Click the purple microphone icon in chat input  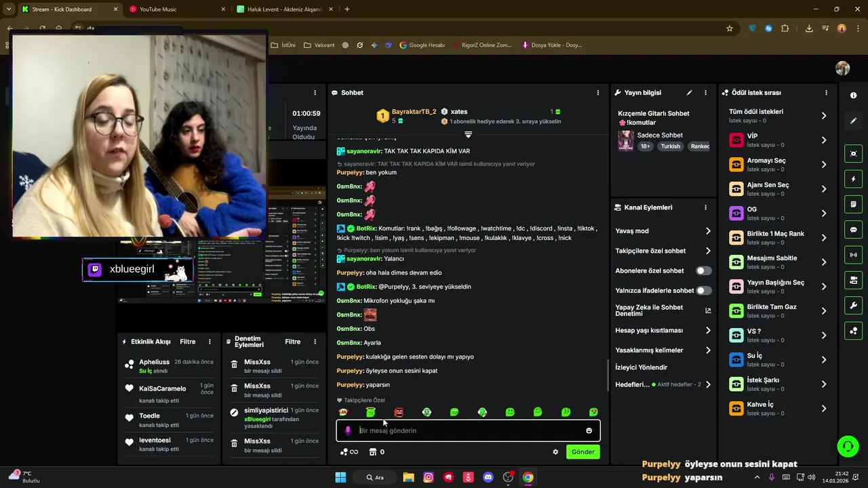(348, 430)
